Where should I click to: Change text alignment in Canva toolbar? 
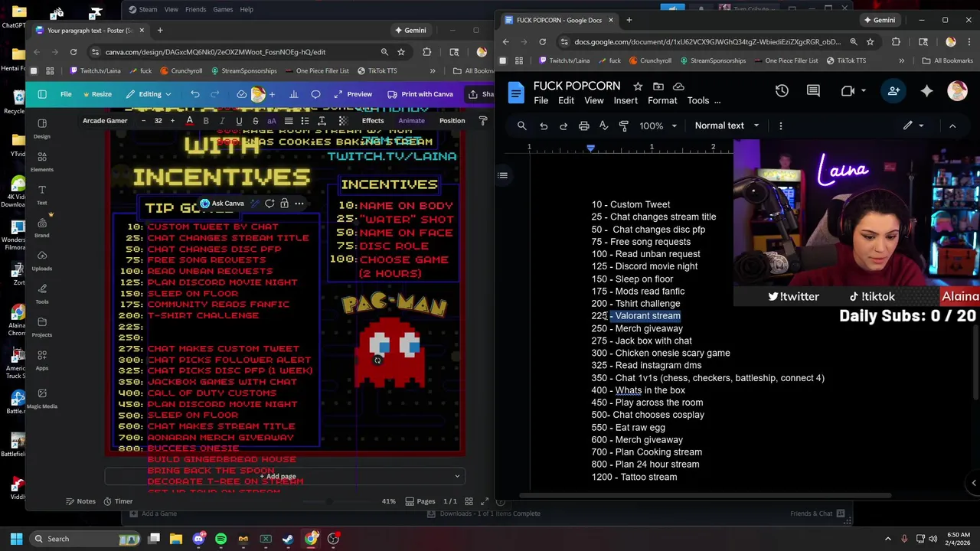[x=289, y=121]
